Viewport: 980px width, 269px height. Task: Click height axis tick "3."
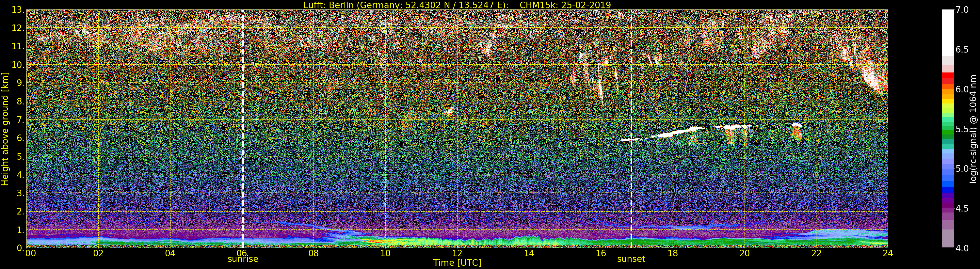(21, 193)
